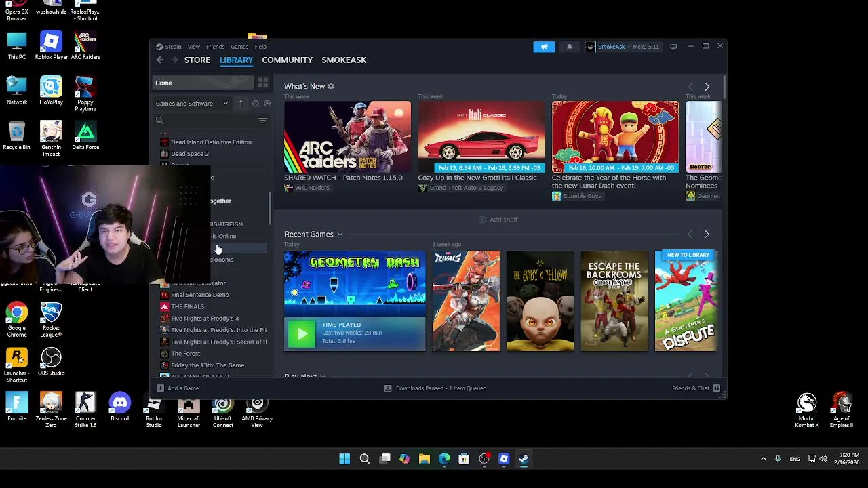Open the Geometry Dash banner
868x488 pixels.
click(x=355, y=285)
